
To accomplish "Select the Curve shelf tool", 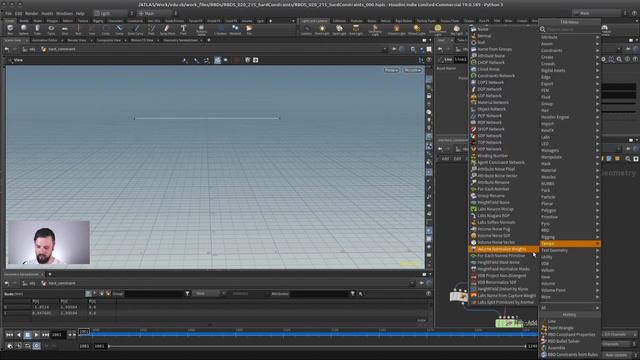I will pos(119,29).
